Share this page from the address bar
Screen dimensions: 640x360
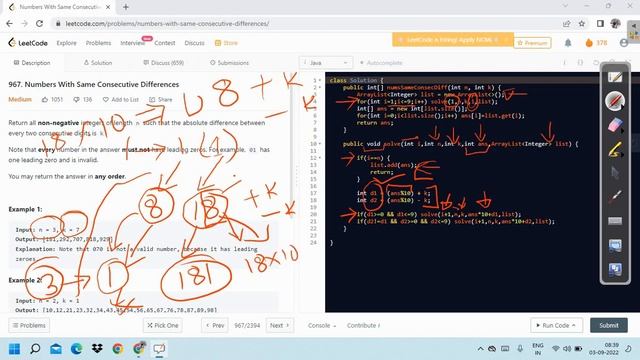[566, 24]
